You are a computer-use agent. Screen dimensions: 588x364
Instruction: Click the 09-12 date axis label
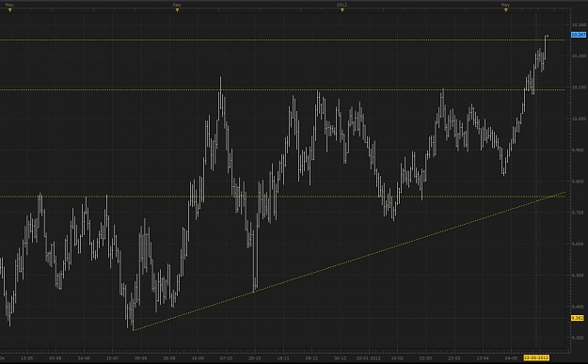311,358
